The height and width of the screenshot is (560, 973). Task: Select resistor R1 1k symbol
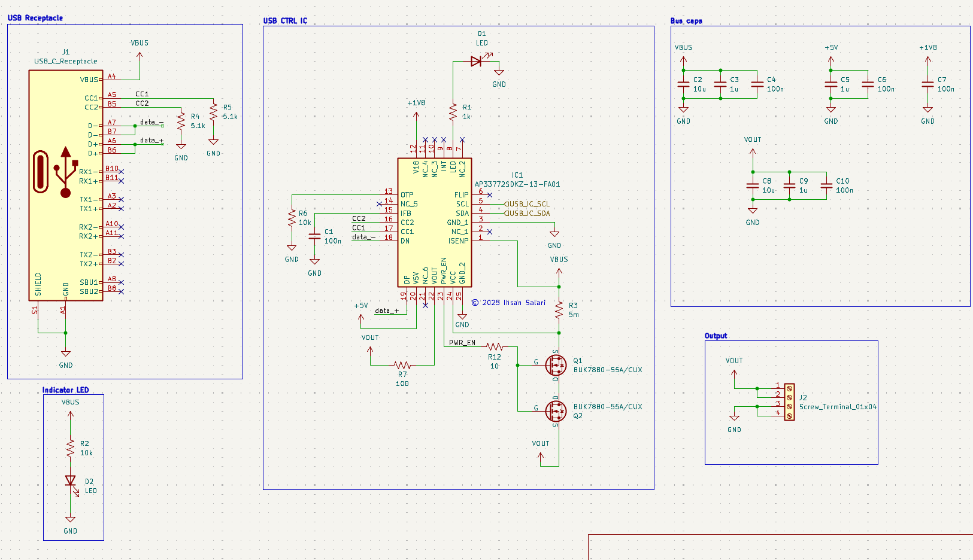click(x=453, y=111)
